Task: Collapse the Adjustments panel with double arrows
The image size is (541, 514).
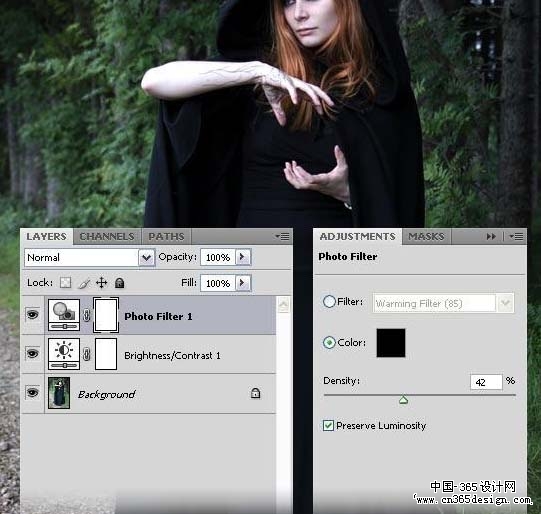Action: (491, 237)
